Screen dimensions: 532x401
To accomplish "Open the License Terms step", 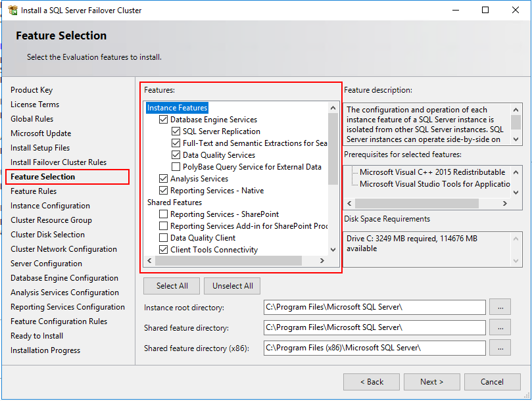I will click(x=35, y=105).
